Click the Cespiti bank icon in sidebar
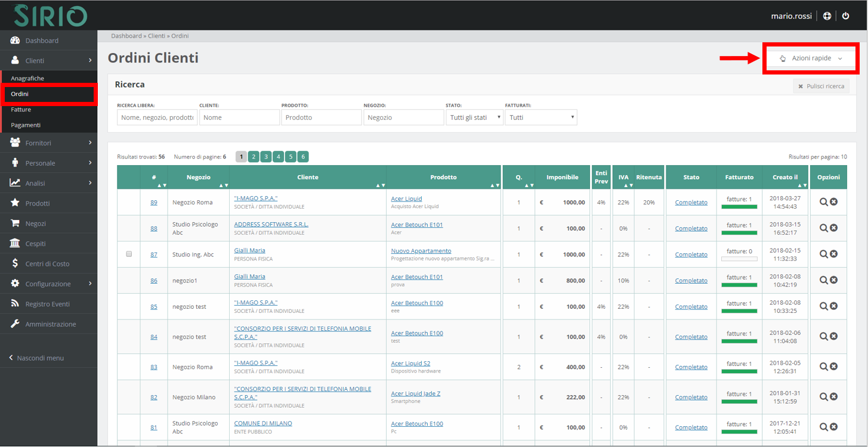 (14, 243)
